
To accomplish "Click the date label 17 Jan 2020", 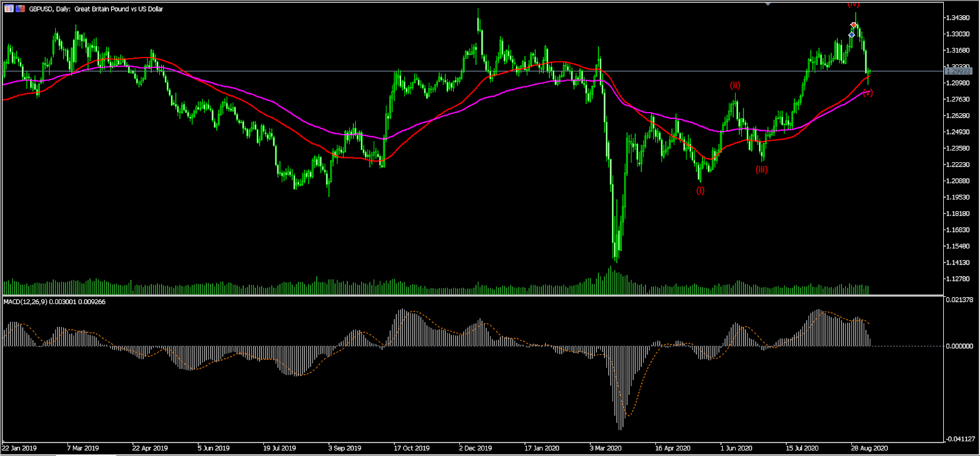I will pyautogui.click(x=542, y=448).
